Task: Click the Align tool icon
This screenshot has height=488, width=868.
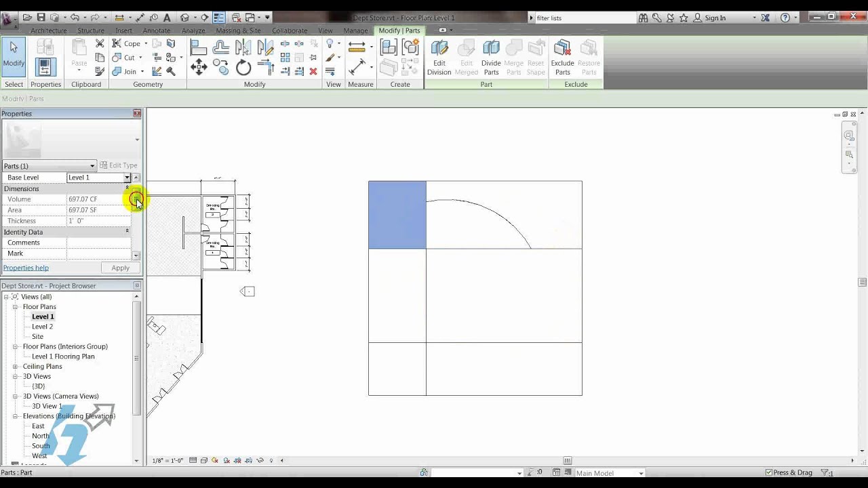Action: [x=198, y=47]
